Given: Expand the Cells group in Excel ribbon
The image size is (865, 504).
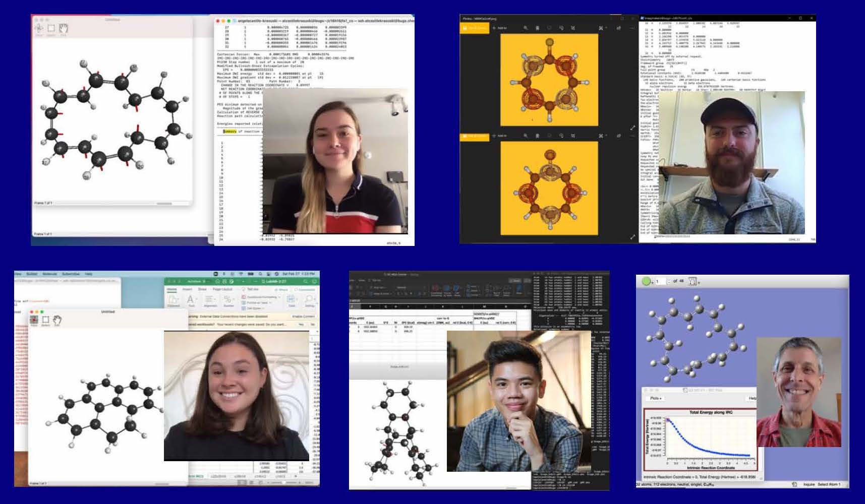Looking at the screenshot, I should pyautogui.click(x=292, y=301).
